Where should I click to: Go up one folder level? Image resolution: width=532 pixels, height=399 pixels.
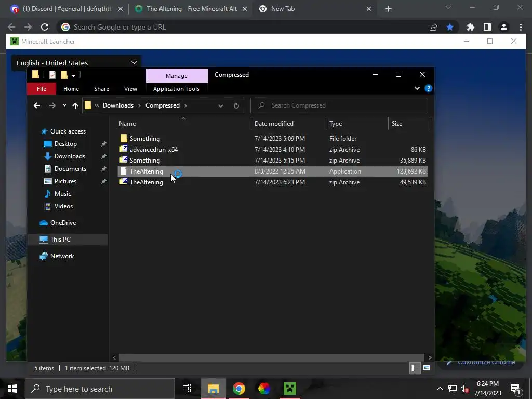(x=75, y=105)
